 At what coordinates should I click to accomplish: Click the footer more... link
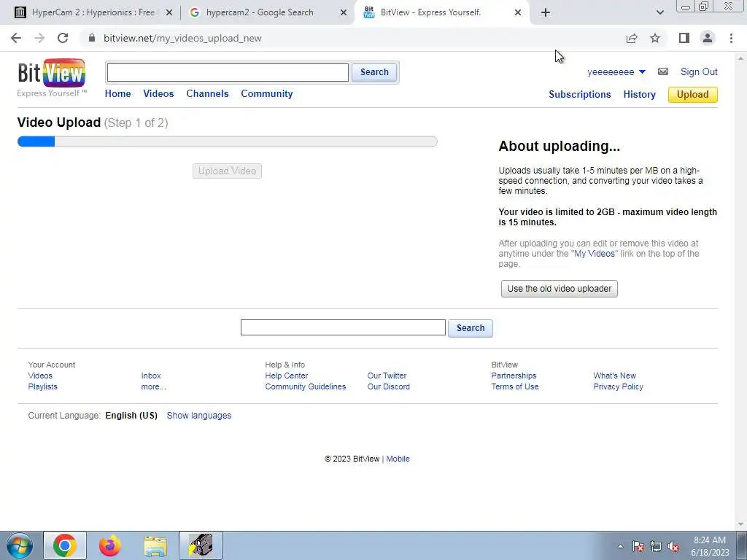(x=153, y=386)
